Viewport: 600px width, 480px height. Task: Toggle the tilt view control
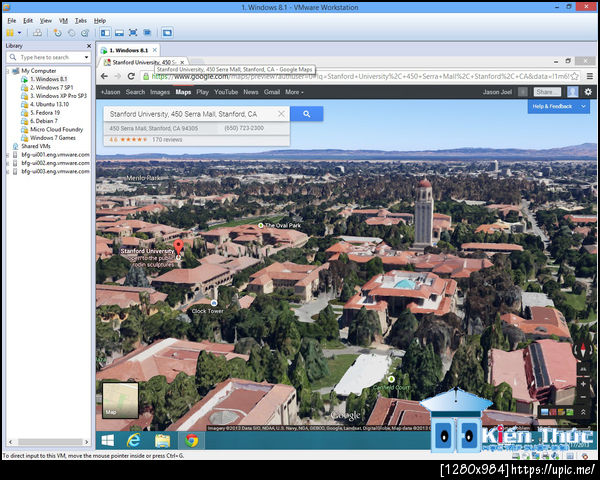coord(584,369)
